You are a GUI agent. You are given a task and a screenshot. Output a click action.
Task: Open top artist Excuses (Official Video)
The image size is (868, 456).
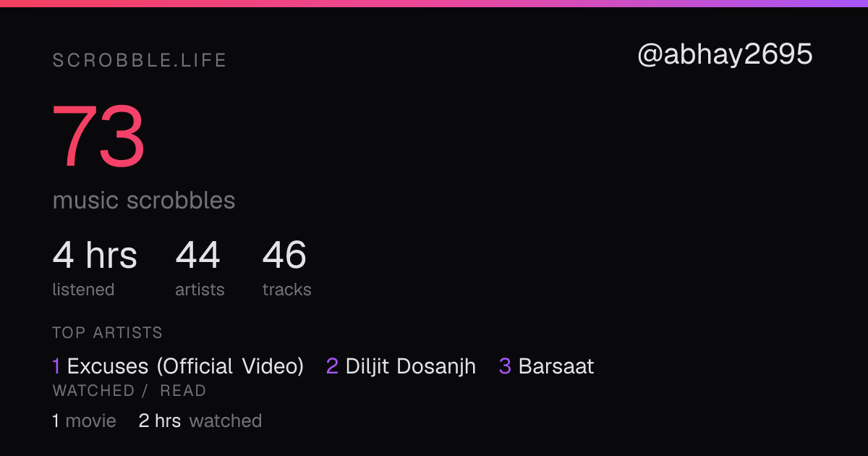coord(185,366)
